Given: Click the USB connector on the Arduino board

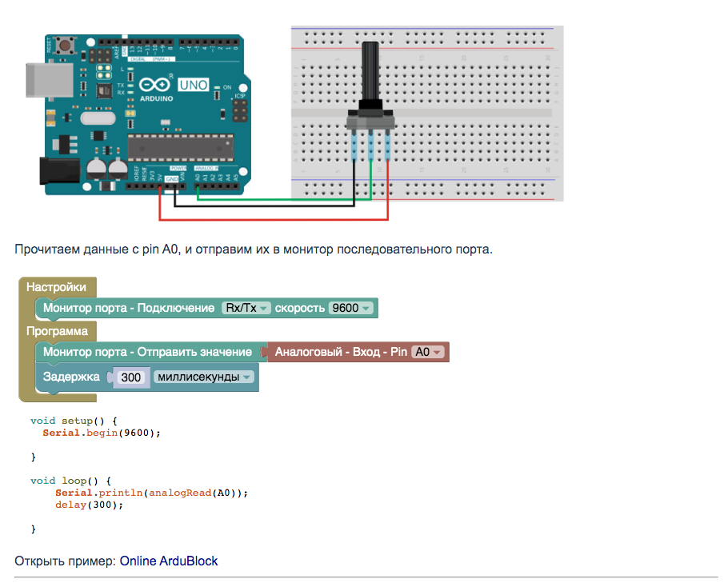Looking at the screenshot, I should point(52,79).
